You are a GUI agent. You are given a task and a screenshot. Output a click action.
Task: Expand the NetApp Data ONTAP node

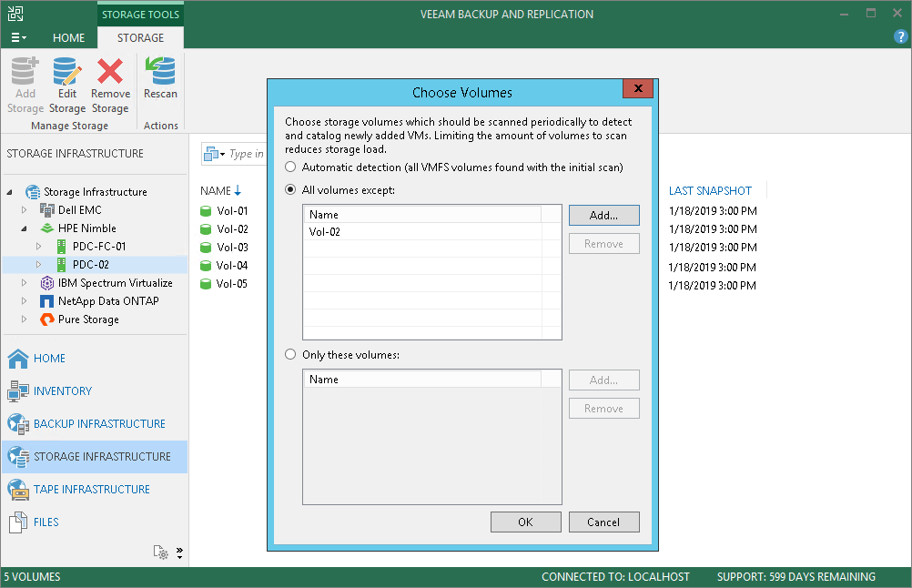24,301
